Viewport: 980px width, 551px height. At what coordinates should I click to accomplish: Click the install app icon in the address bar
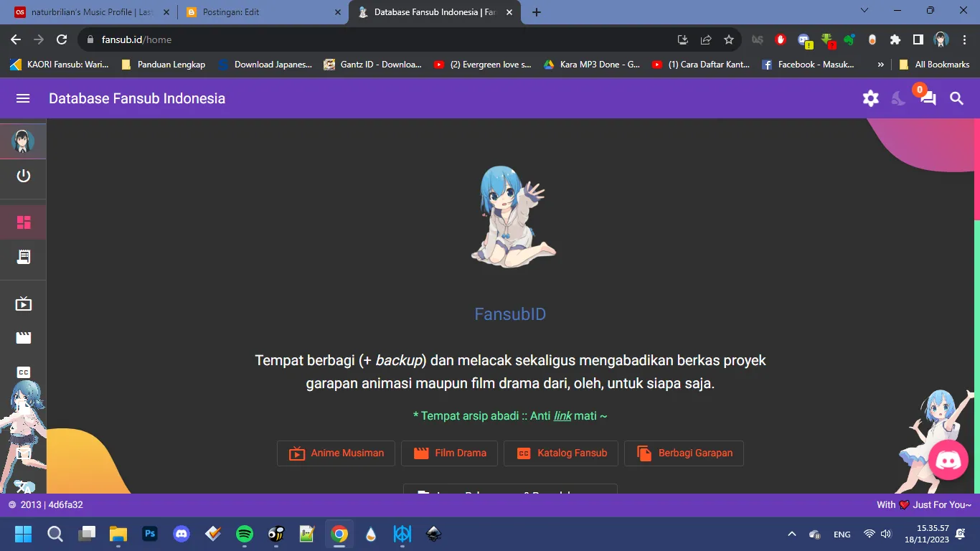[682, 39]
